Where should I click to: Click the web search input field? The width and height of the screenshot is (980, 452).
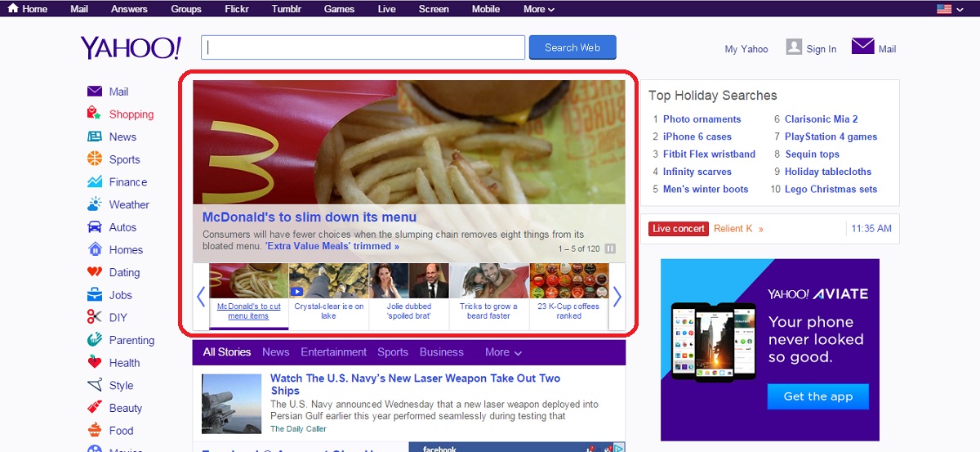[x=363, y=47]
